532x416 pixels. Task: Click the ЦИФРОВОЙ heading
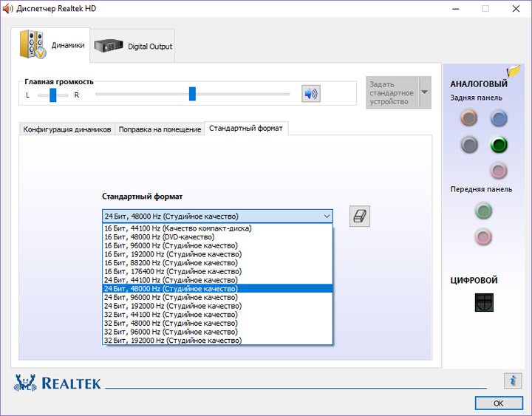tap(474, 280)
